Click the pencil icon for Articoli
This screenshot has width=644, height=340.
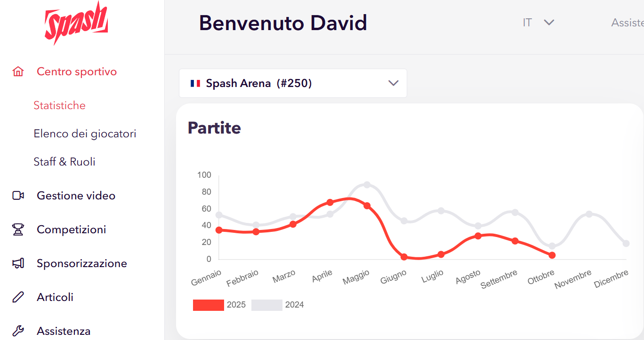point(18,297)
